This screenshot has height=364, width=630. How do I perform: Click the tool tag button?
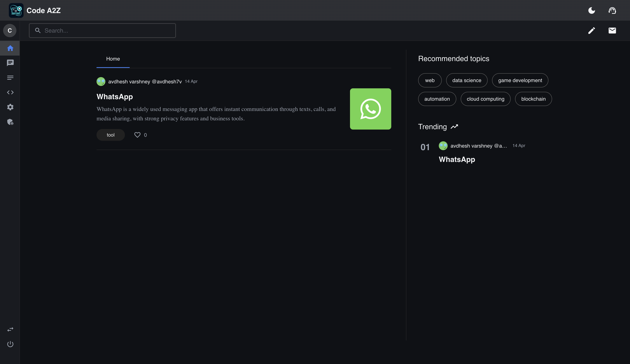coord(111,135)
